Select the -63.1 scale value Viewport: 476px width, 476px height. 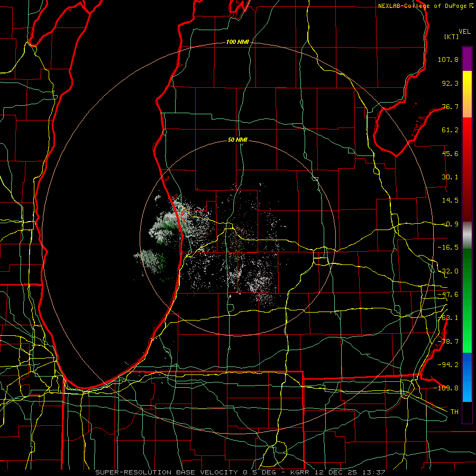point(448,318)
